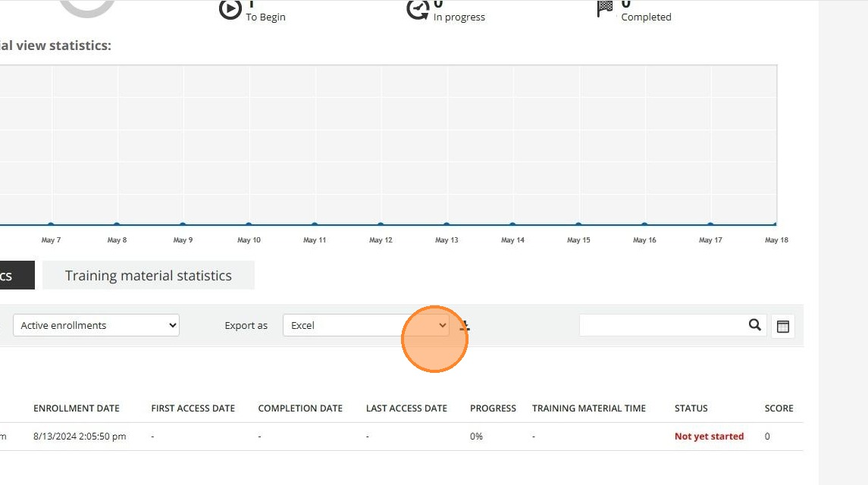Click the To Begin play icon
This screenshot has height=485, width=868.
tap(230, 9)
